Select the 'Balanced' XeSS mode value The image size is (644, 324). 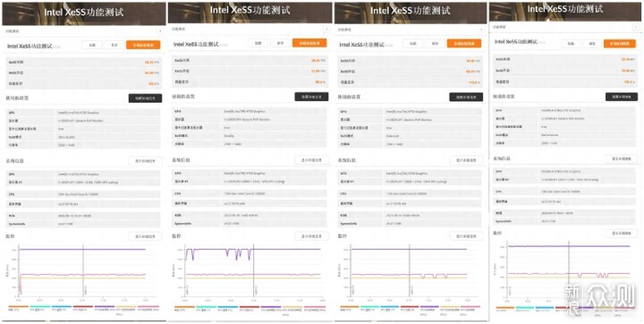[393, 135]
